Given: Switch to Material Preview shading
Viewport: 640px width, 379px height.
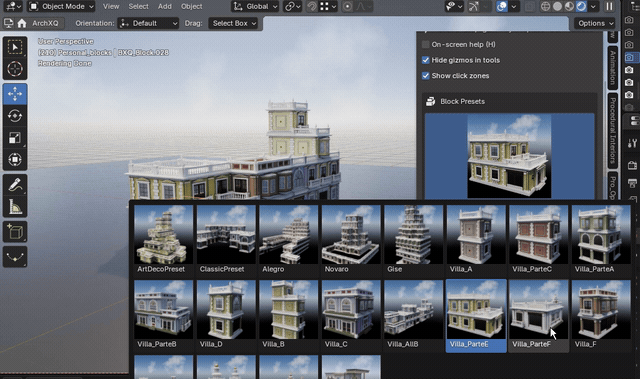Looking at the screenshot, I should (x=569, y=7).
